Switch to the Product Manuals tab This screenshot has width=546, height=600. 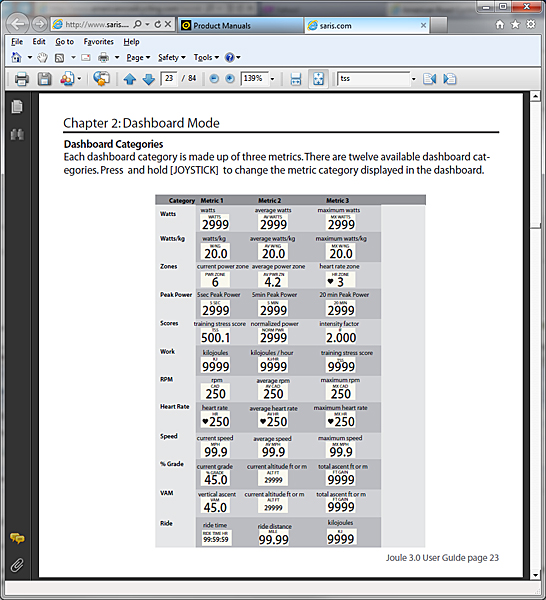pos(241,26)
